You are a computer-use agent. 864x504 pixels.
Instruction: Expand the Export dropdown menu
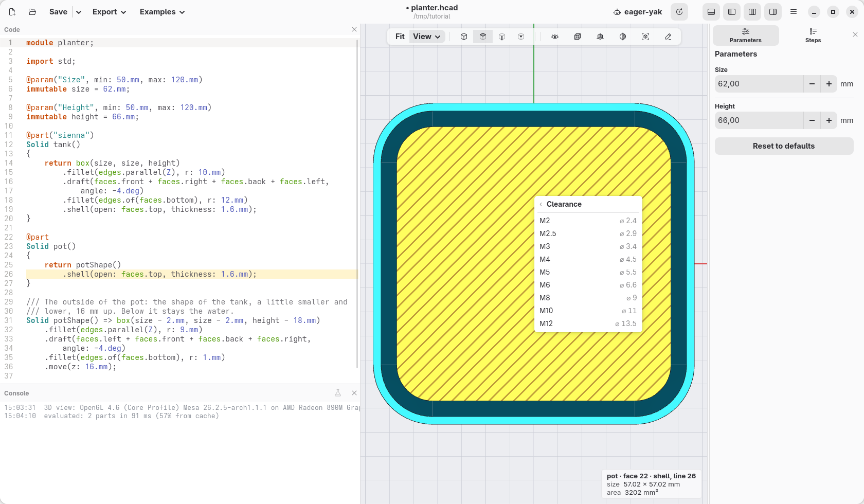109,12
